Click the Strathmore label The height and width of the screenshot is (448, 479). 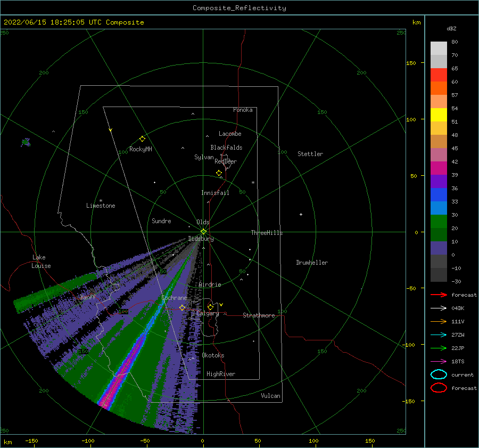(259, 315)
